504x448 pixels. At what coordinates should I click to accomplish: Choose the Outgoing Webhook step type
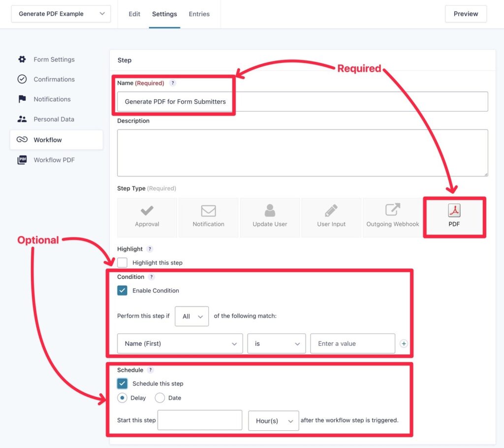tap(392, 217)
